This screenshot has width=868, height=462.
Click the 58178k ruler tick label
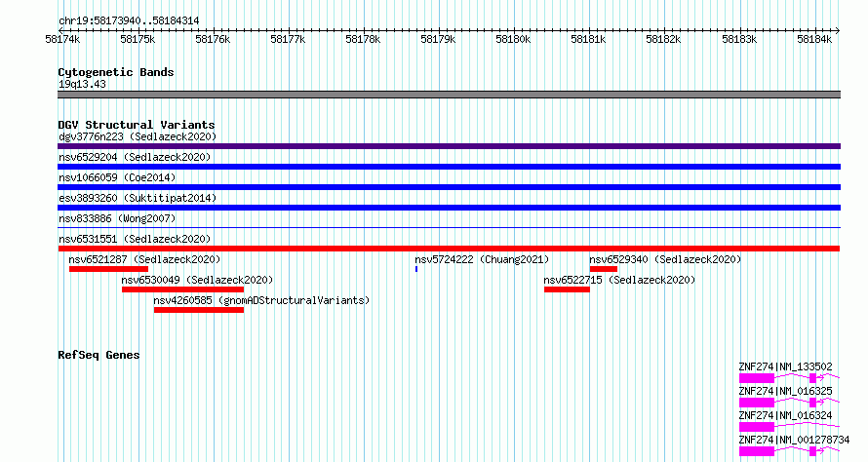[x=363, y=39]
